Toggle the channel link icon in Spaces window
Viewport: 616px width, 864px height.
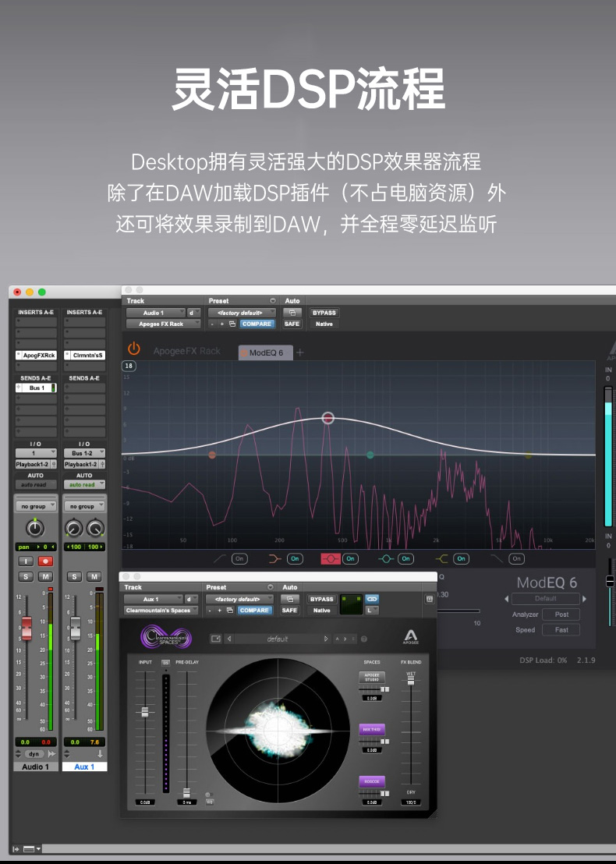coord(372,599)
